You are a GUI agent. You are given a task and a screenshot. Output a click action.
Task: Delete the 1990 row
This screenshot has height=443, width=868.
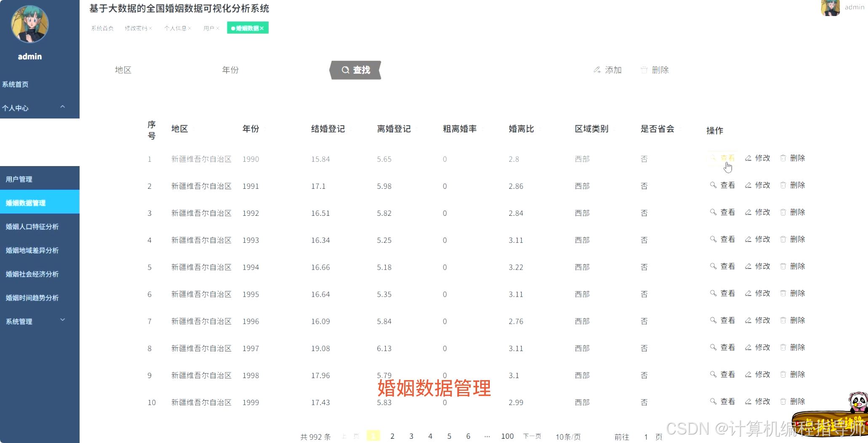pyautogui.click(x=793, y=158)
